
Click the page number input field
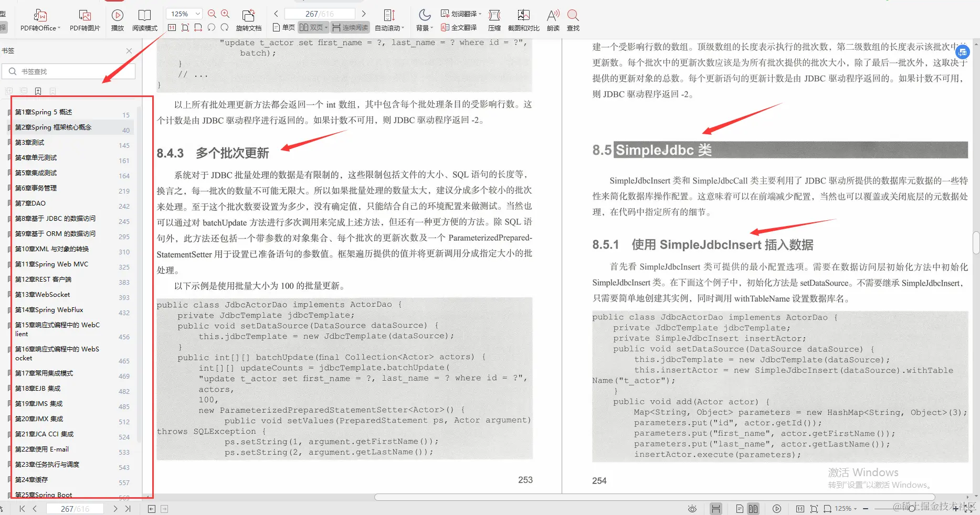[319, 13]
